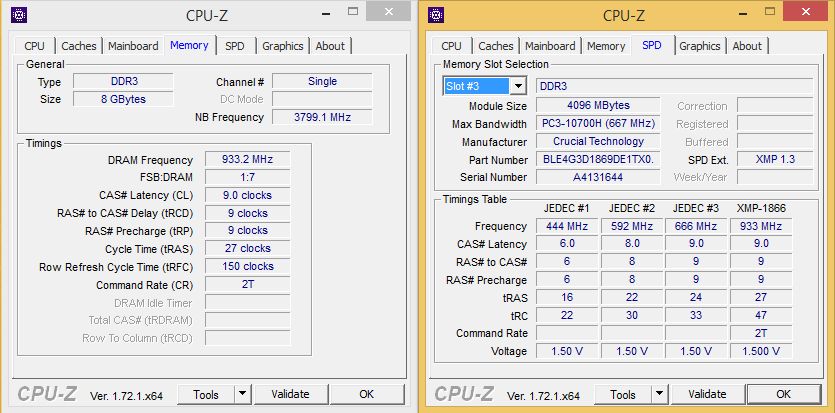Switch to the Mainboard tab in the left window

pyautogui.click(x=133, y=46)
